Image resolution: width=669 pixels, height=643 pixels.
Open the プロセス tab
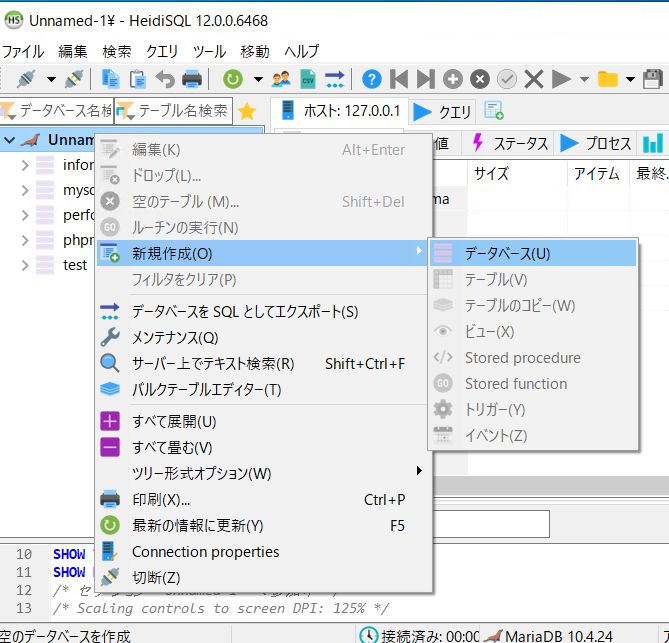pyautogui.click(x=596, y=143)
